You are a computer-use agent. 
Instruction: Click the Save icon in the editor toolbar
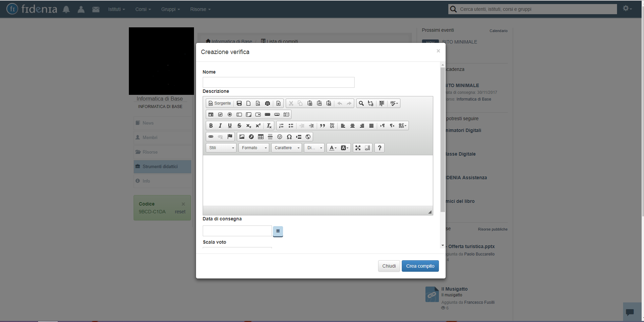(x=239, y=103)
